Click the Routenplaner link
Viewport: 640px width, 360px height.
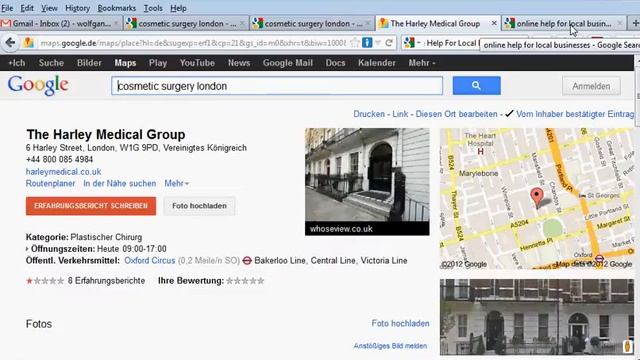tap(50, 183)
